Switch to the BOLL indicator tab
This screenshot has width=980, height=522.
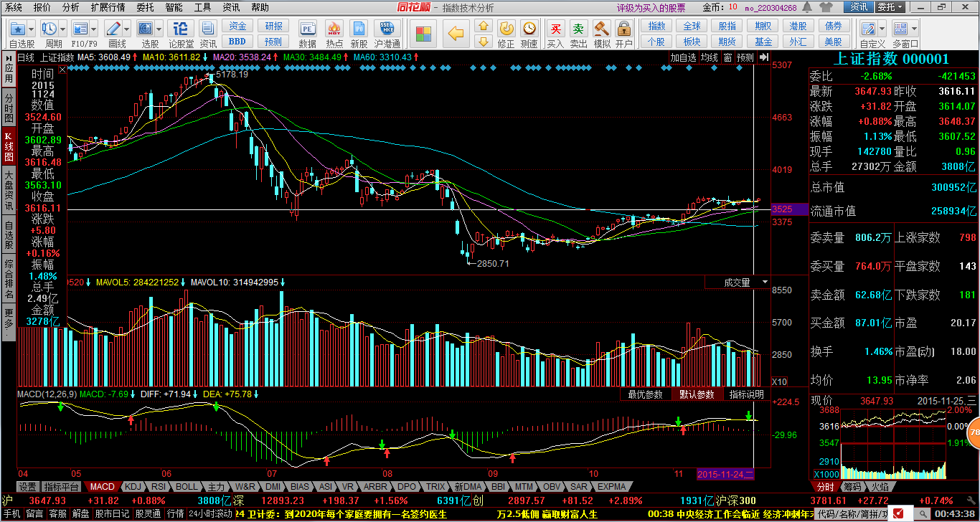[x=187, y=487]
